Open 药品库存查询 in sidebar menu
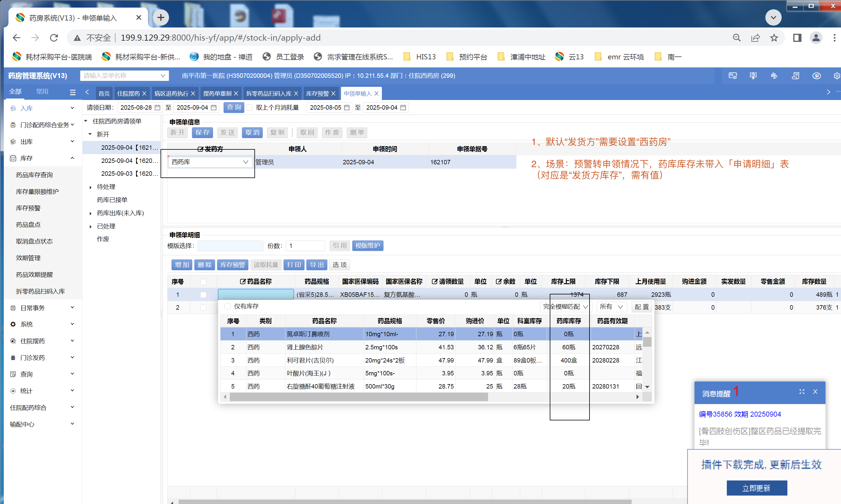Screen dimensions: 841x504 tap(34, 175)
